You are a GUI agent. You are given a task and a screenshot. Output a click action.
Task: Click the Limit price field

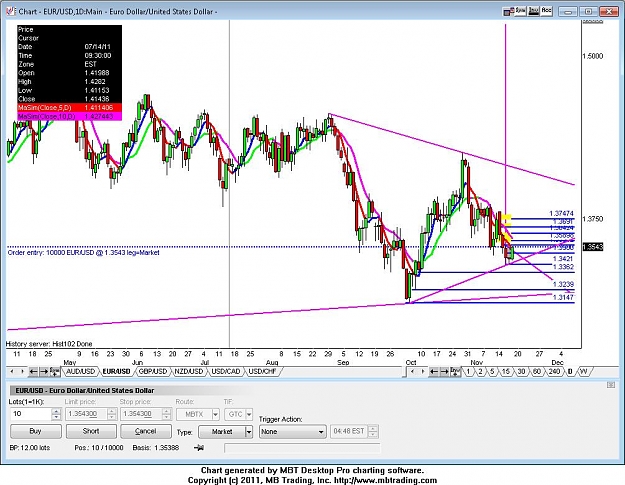point(86,414)
